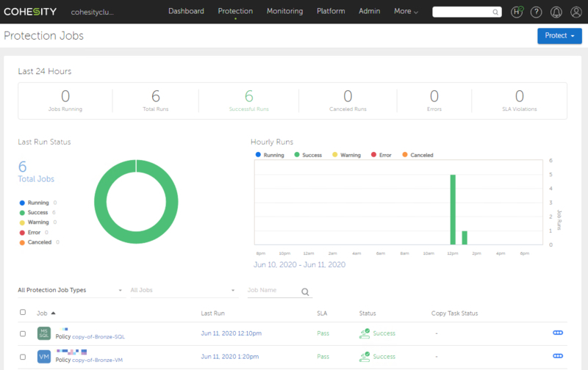Screen dimensions: 588x370
Task: Check the copy-of-Bronze-VM job checkbox
Action: point(23,357)
